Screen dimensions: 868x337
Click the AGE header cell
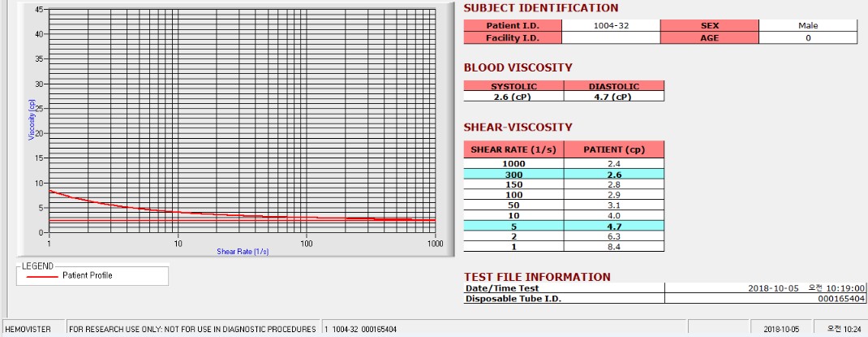click(709, 37)
